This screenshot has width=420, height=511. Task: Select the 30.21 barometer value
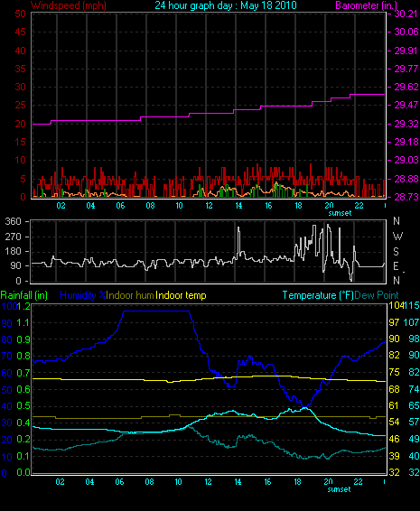click(x=406, y=14)
